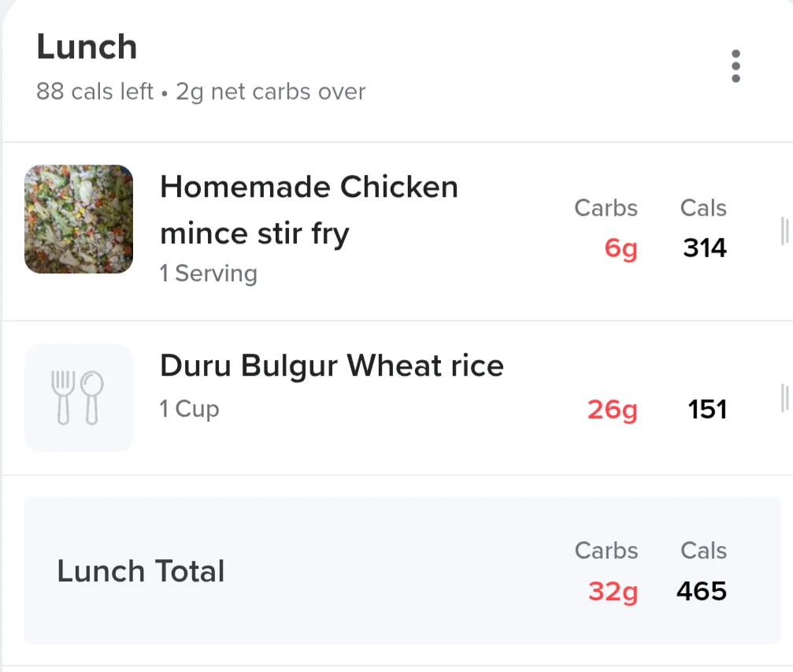Image resolution: width=793 pixels, height=672 pixels.
Task: Select the Lunch heading
Action: (87, 46)
